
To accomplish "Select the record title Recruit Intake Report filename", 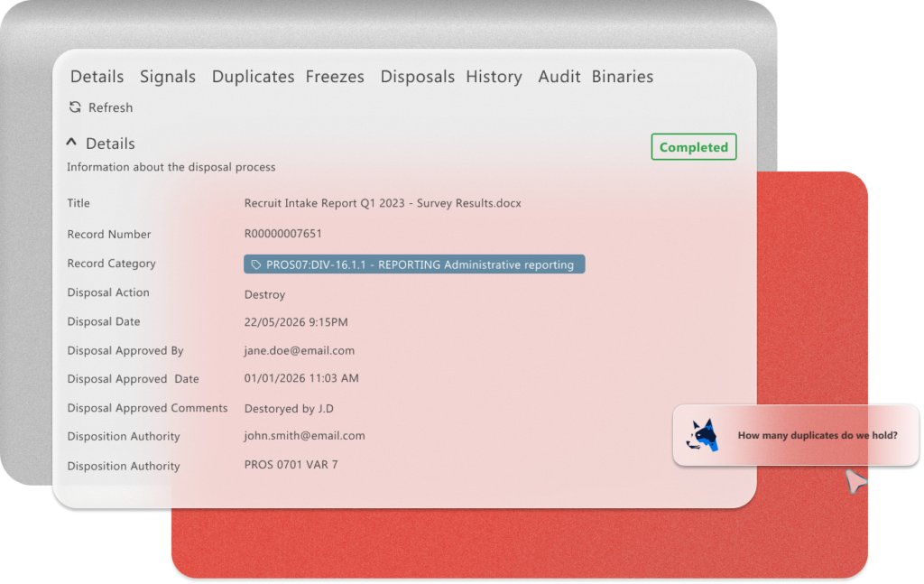I will coord(382,203).
